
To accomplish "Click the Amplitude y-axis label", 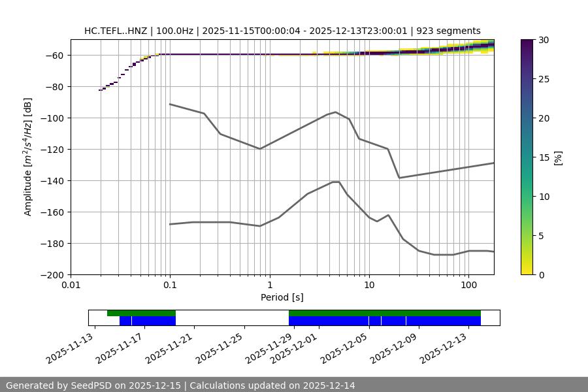I will coord(28,157).
